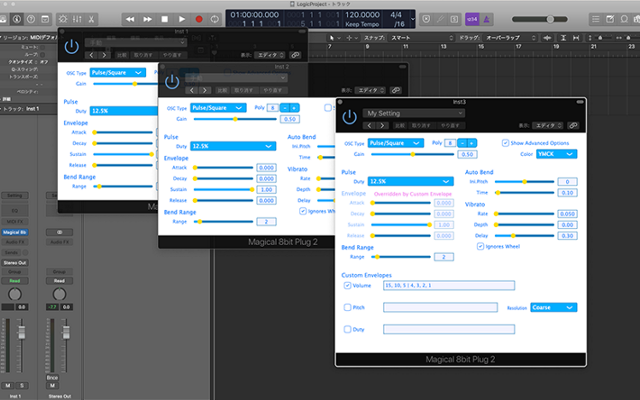Adjust master volume slider in control bar

click(540, 19)
